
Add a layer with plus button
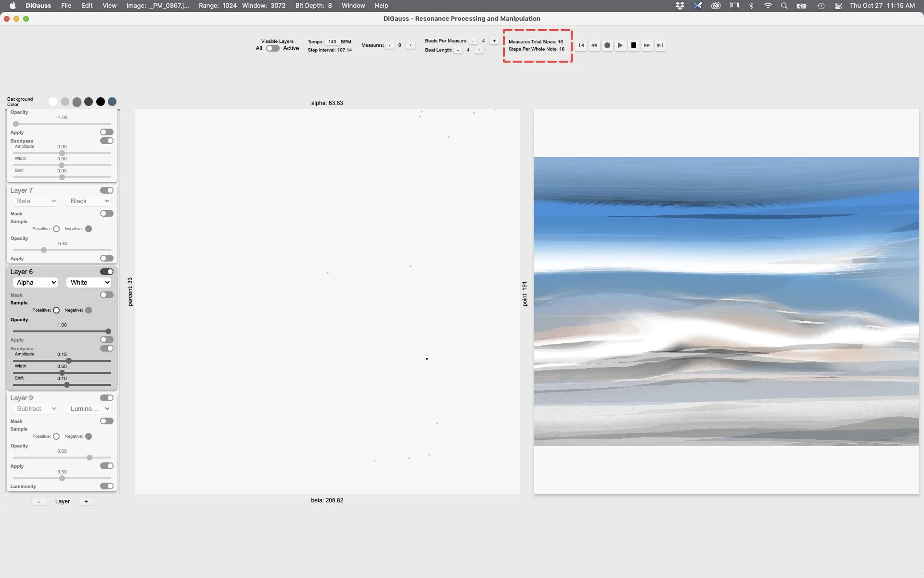(86, 501)
